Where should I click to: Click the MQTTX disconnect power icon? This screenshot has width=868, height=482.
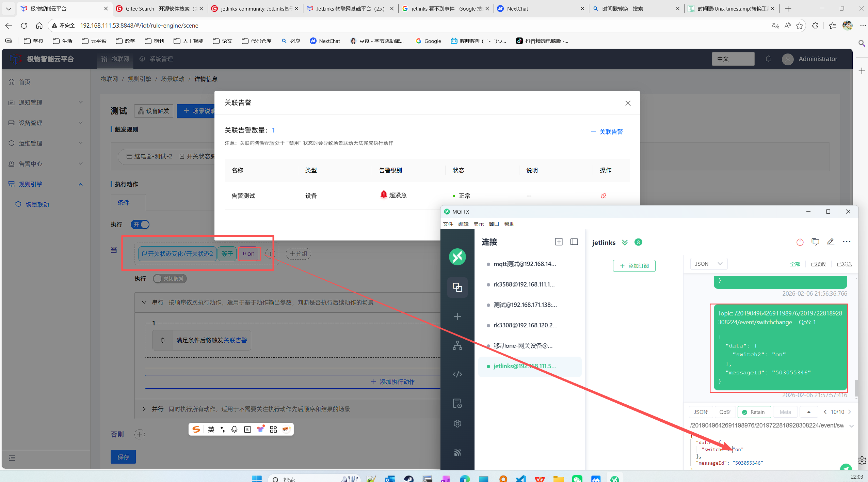(x=800, y=242)
